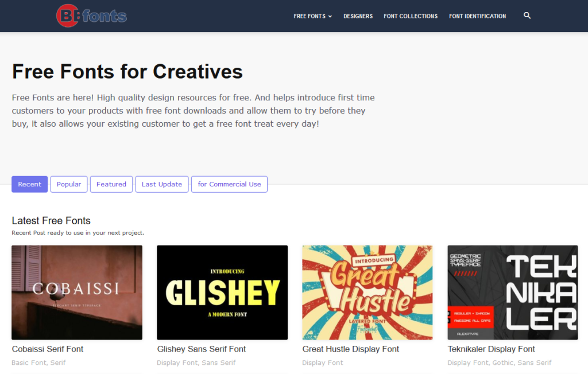Open the Glishey font preview thumbnail

click(222, 293)
